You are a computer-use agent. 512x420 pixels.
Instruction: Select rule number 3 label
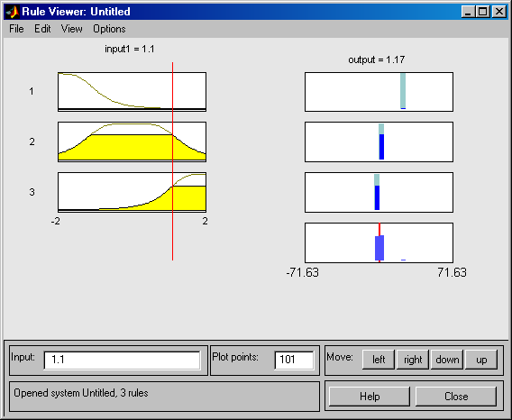coord(32,192)
